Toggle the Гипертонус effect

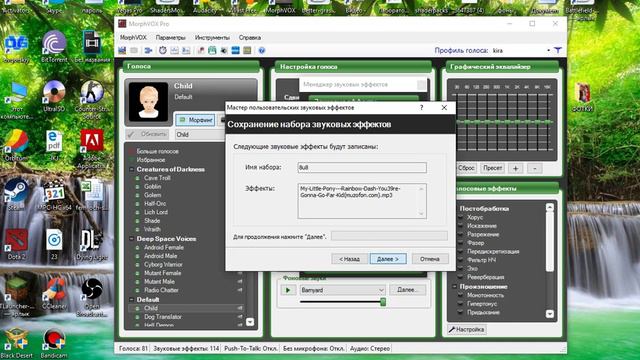[x=460, y=304]
